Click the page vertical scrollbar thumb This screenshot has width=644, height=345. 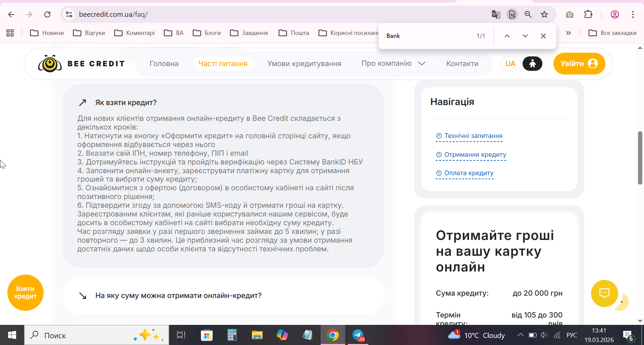640,158
